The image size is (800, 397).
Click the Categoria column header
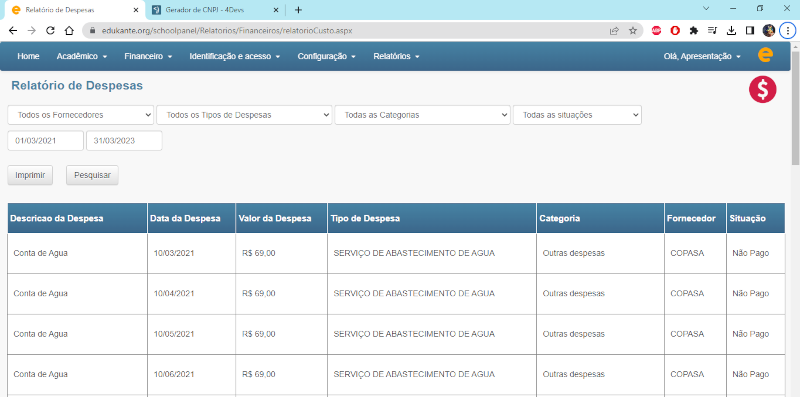(601, 218)
